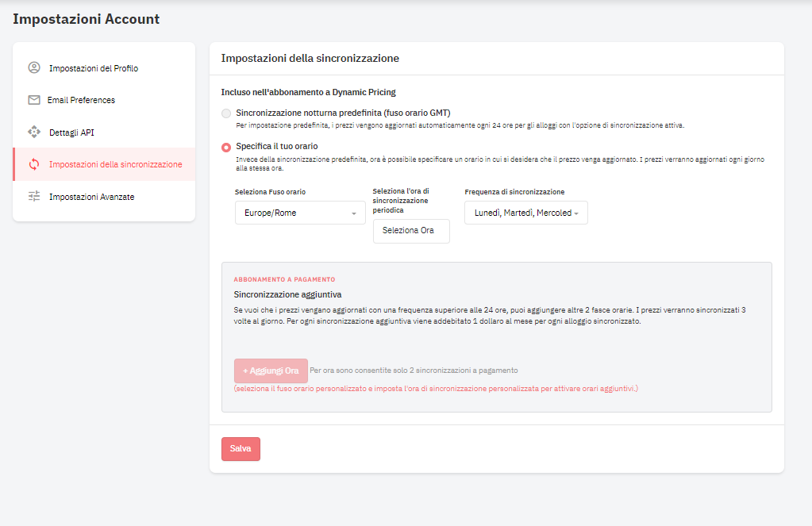Click the 'Frequenza di sincronizzazione' label

pyautogui.click(x=515, y=192)
